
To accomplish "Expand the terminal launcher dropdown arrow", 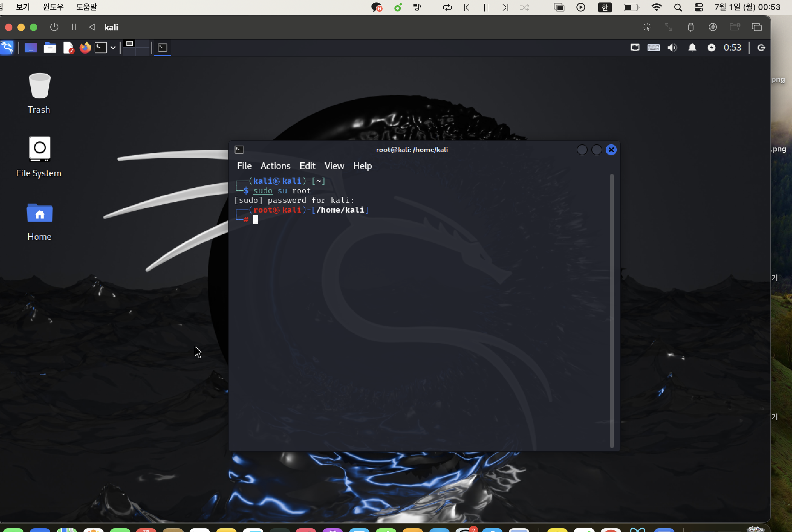I will pyautogui.click(x=113, y=48).
